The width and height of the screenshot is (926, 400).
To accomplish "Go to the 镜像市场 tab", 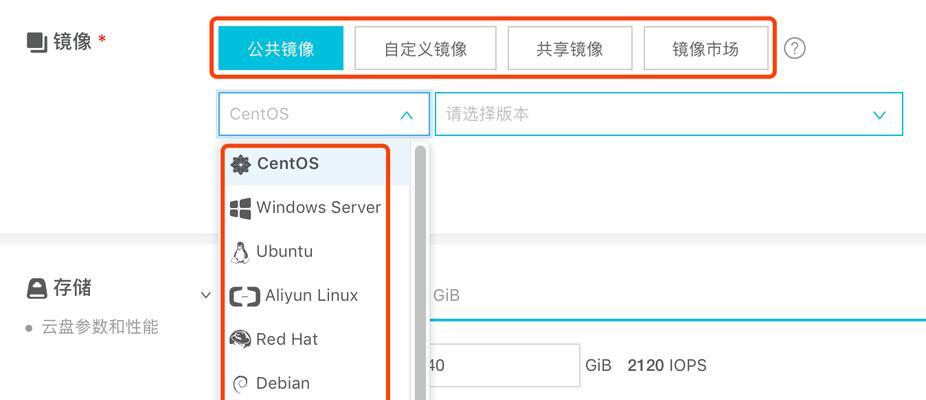I will (x=706, y=48).
